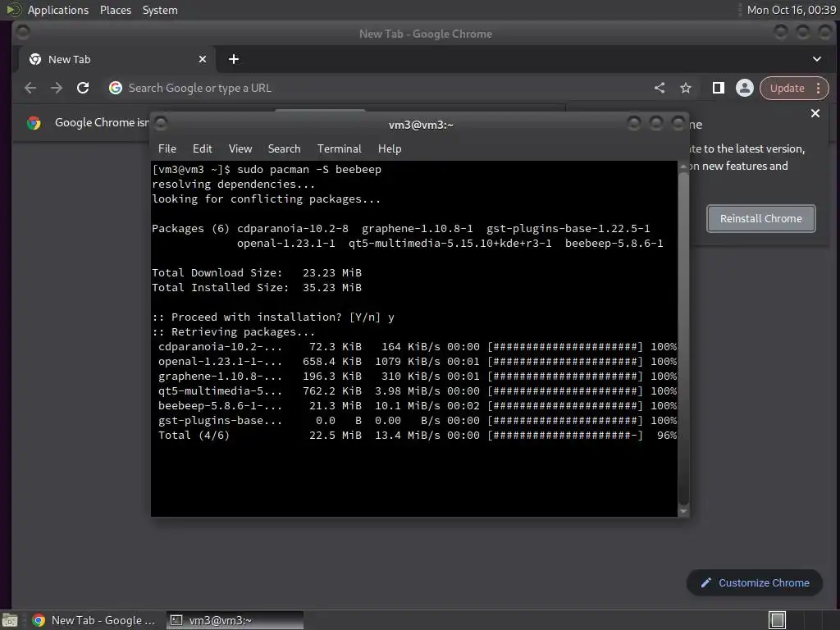This screenshot has height=630, width=840.
Task: Open Chrome's three-dot menu
Action: [x=818, y=88]
